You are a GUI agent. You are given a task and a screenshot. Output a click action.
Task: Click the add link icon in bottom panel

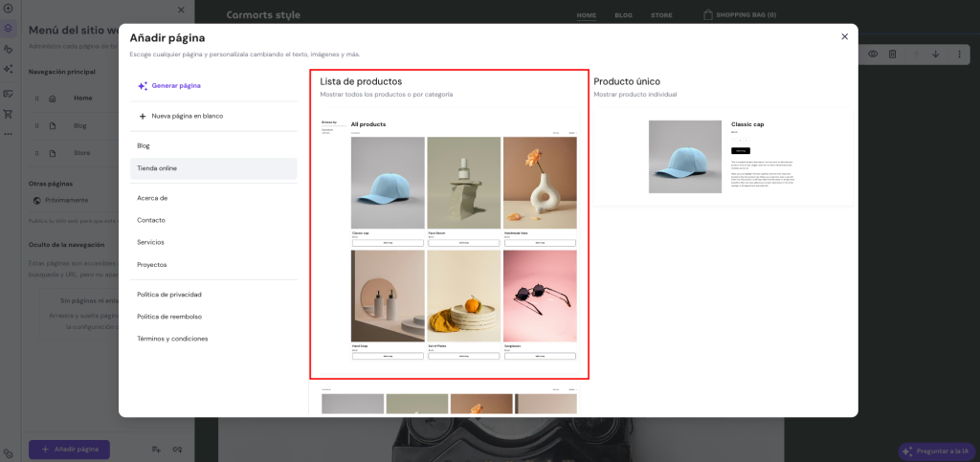point(177,449)
